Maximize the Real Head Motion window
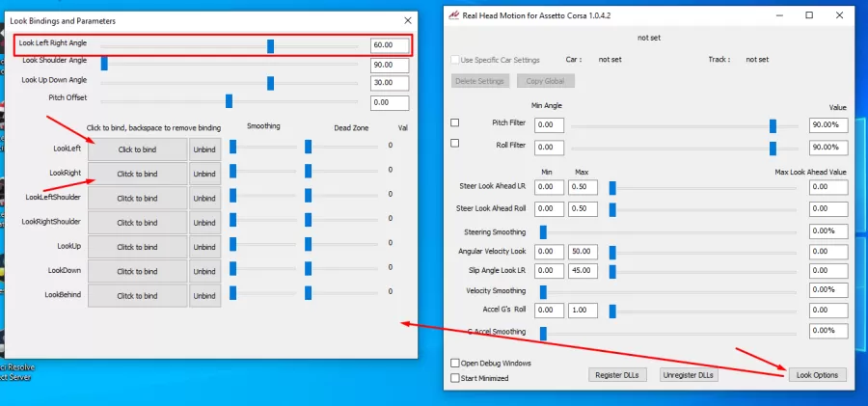Screen dimensions: 868x406 pyautogui.click(x=809, y=15)
